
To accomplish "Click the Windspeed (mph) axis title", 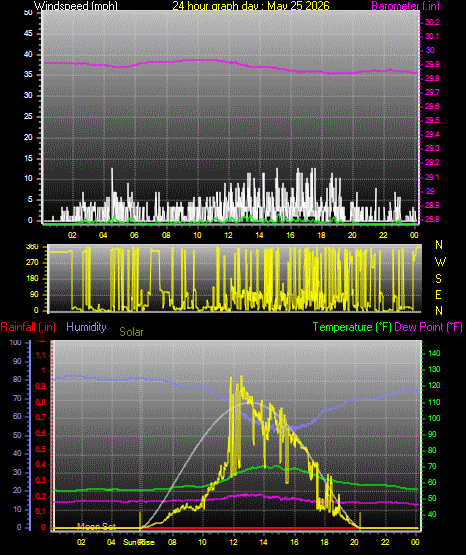I will 76,6.
